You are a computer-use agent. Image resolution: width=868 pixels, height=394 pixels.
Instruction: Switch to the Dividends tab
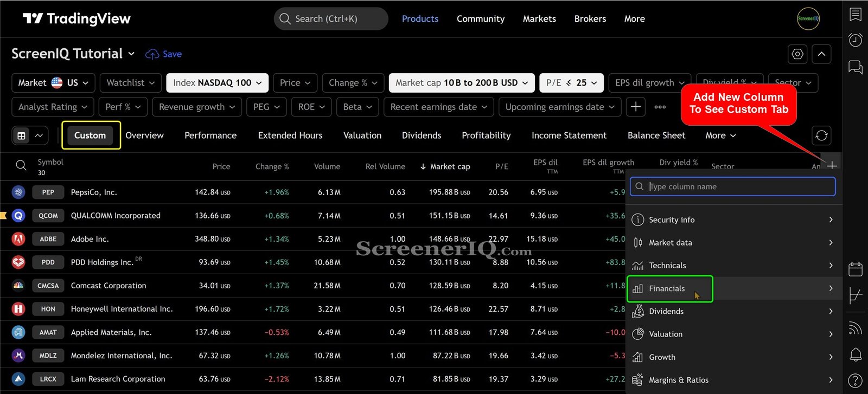pos(422,135)
